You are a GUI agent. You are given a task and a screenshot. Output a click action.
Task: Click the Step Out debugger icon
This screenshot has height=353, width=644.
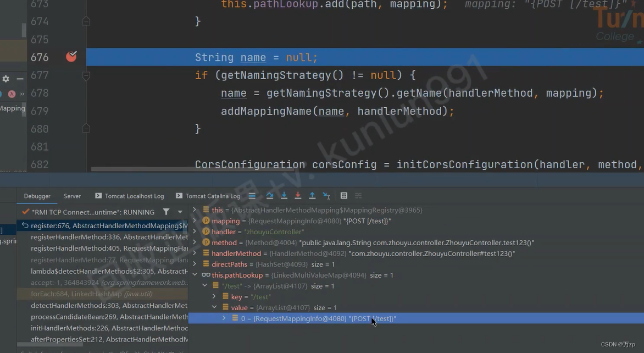312,196
